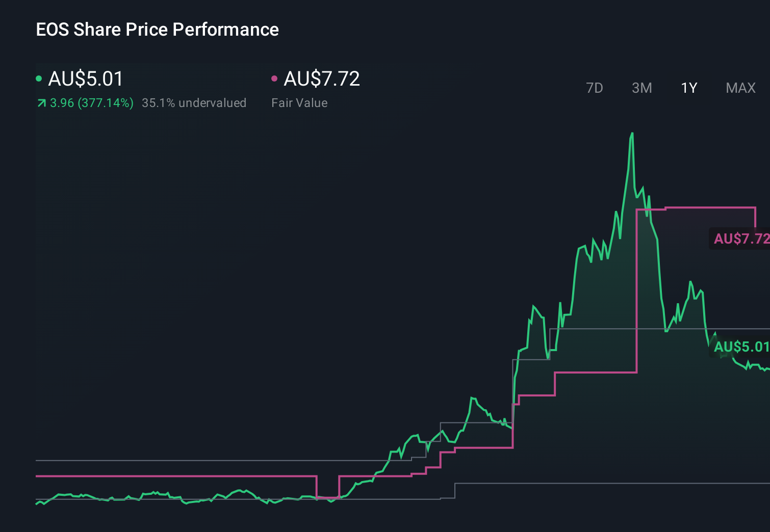
Task: Click the pink Fair Value legend dot
Action: tap(275, 78)
